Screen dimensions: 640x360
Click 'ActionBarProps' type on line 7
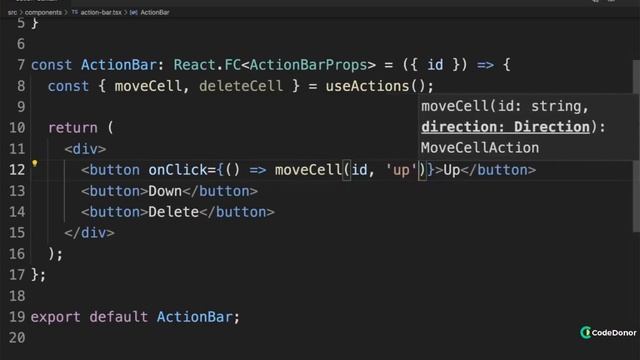[x=308, y=65]
